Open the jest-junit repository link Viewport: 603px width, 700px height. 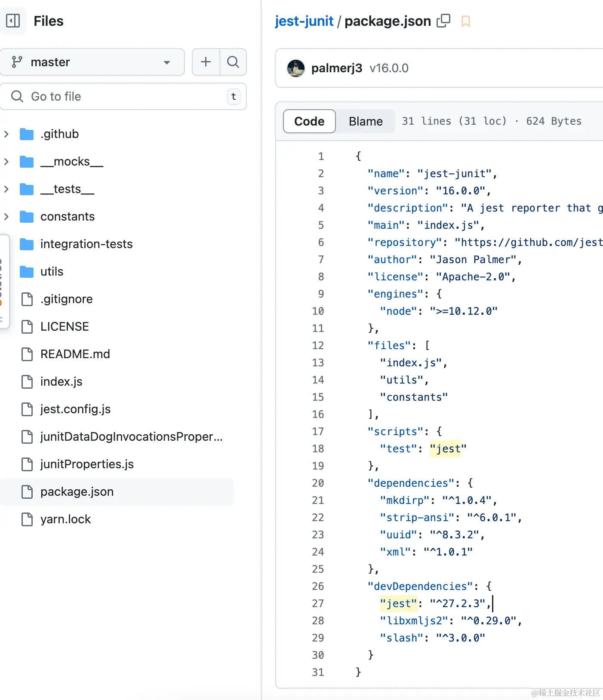[x=304, y=21]
